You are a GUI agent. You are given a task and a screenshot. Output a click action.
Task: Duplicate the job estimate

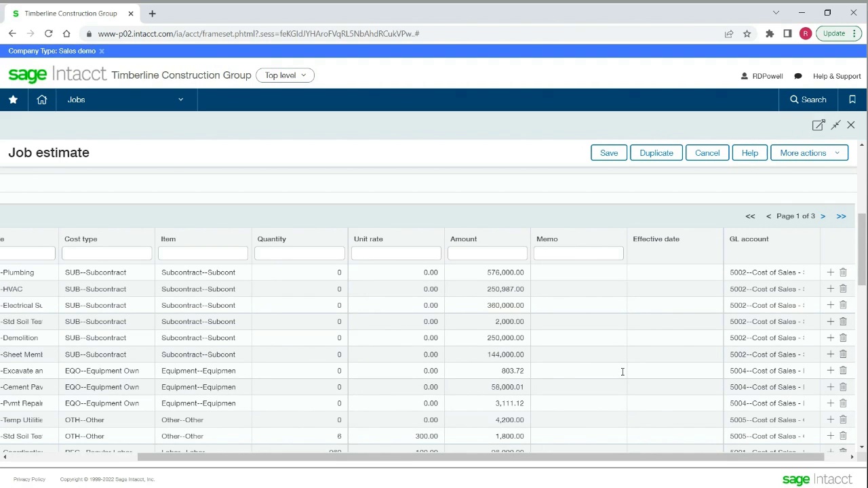pyautogui.click(x=656, y=153)
